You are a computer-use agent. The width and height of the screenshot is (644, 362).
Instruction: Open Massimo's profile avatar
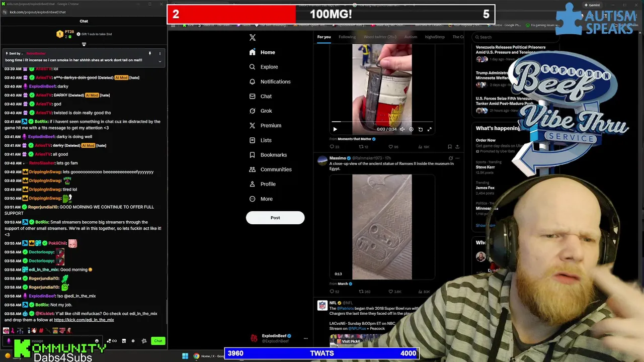pyautogui.click(x=322, y=160)
